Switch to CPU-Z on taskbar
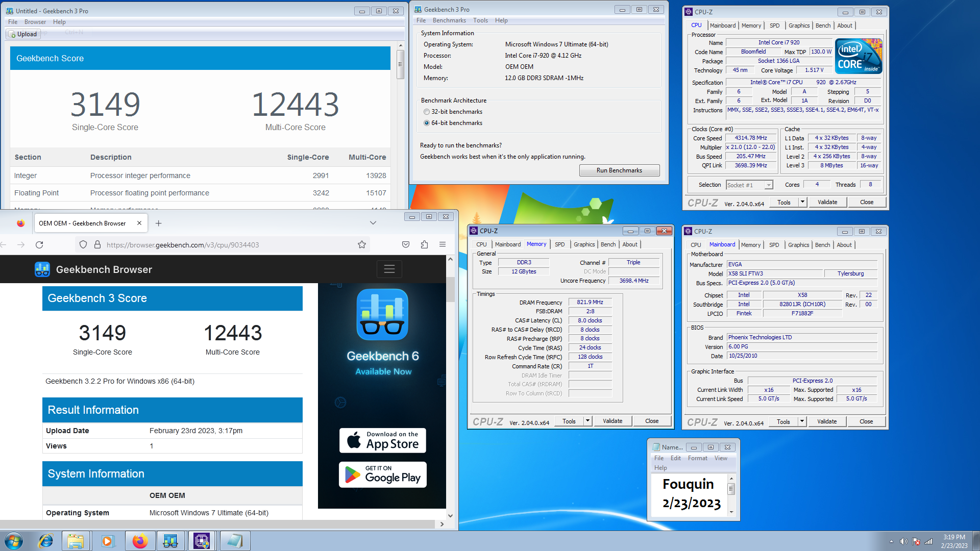This screenshot has width=980, height=551. tap(202, 541)
